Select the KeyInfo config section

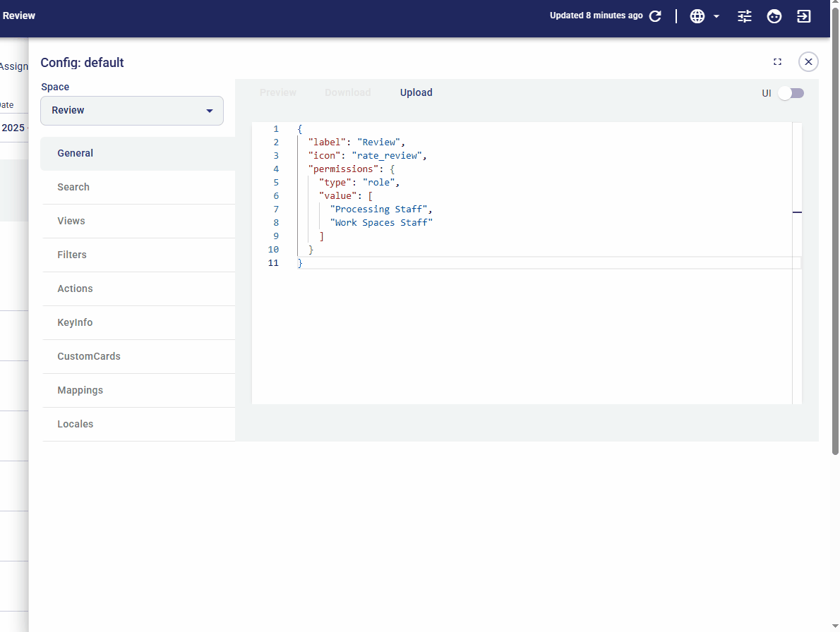pyautogui.click(x=139, y=322)
